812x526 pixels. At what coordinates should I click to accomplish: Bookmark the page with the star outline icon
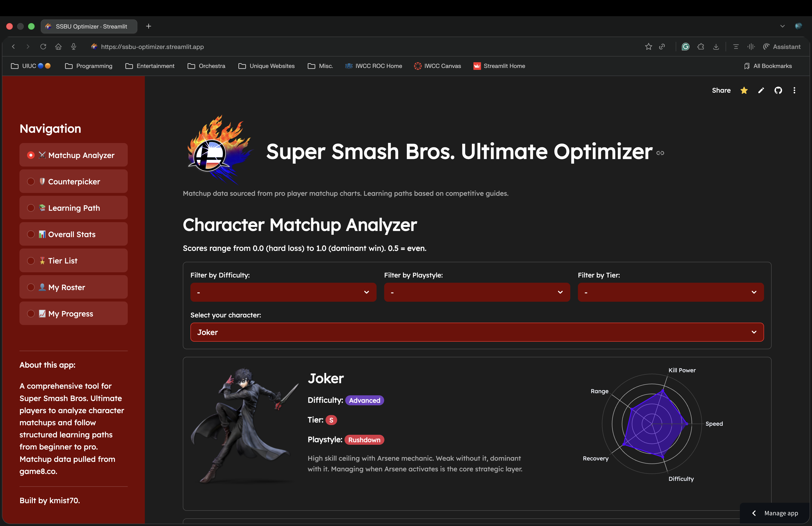649,47
